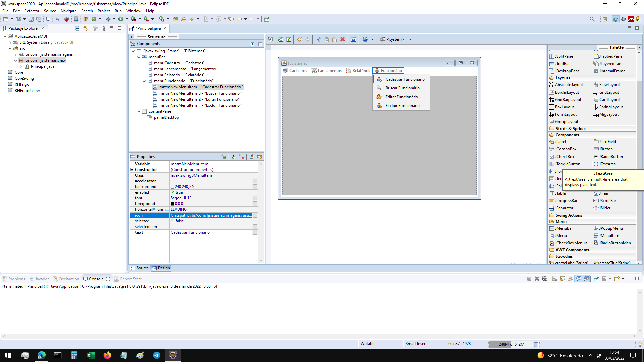Click the Save All icon in the main toolbar
This screenshot has width=644, height=362.
(x=39, y=19)
